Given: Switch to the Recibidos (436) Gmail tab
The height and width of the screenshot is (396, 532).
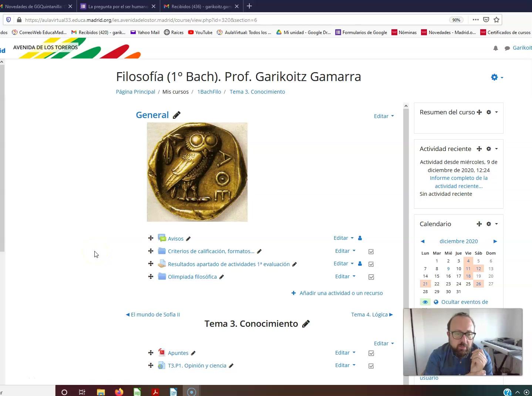Looking at the screenshot, I should (202, 6).
